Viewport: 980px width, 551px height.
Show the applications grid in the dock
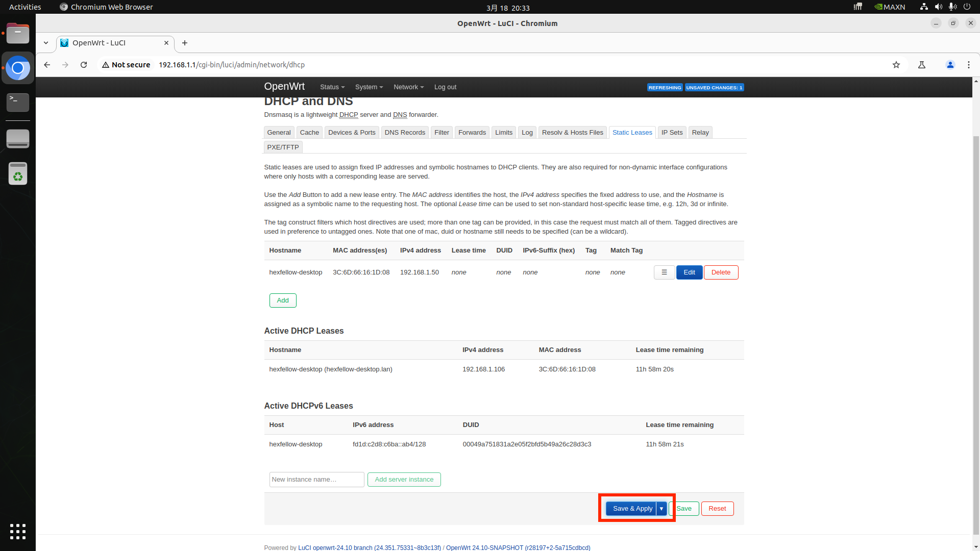coord(18,531)
